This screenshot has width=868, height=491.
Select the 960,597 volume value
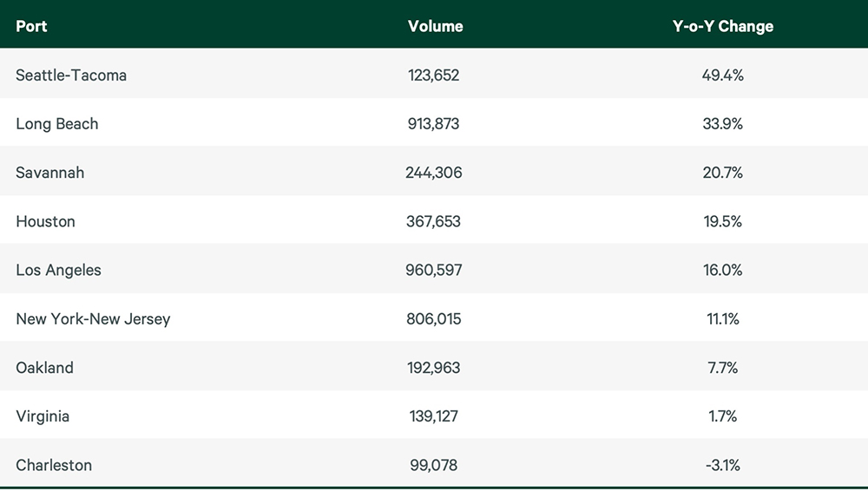click(x=434, y=270)
